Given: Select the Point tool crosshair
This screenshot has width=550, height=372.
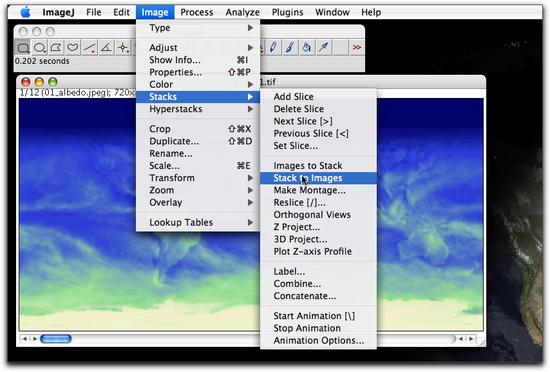Looking at the screenshot, I should click(123, 47).
